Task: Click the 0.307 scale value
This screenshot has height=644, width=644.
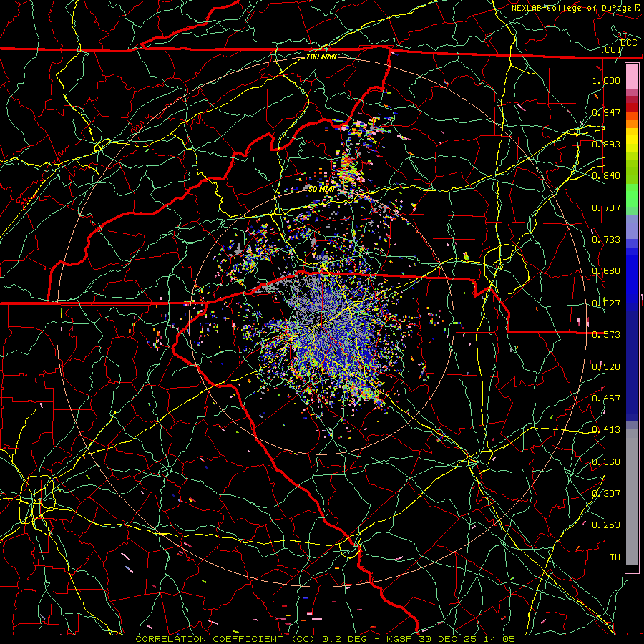Action: click(606, 493)
